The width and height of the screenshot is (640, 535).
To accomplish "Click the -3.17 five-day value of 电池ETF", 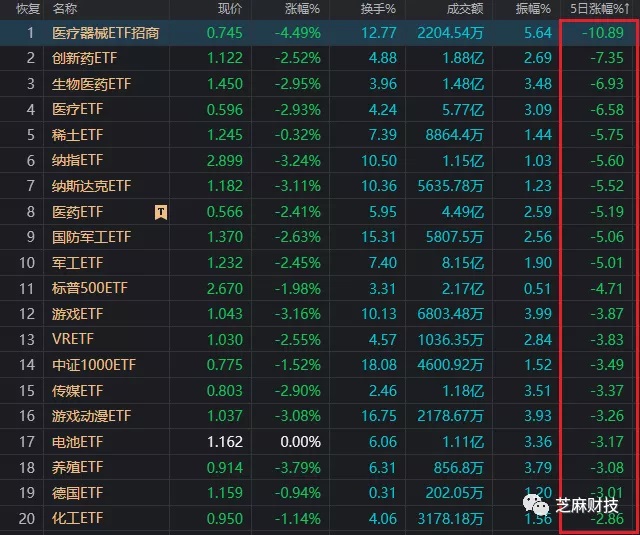I will pos(607,442).
